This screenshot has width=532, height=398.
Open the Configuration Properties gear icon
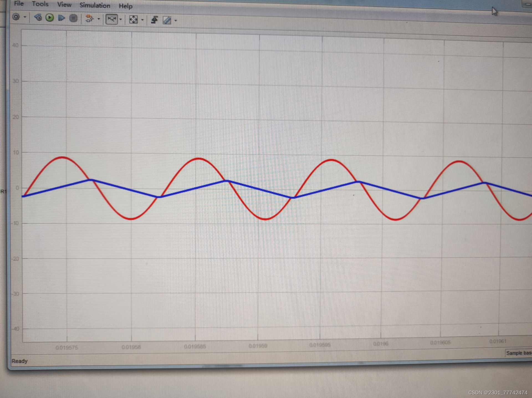[x=16, y=17]
